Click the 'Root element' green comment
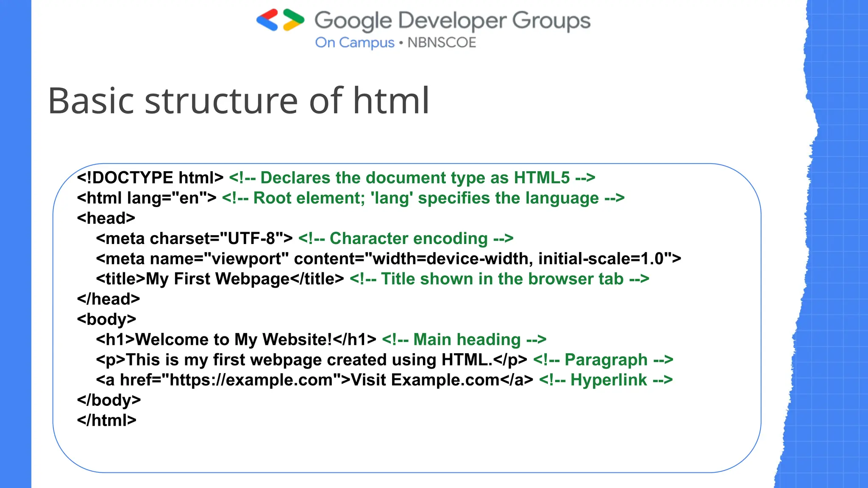Viewport: 868px width, 488px height. click(423, 198)
